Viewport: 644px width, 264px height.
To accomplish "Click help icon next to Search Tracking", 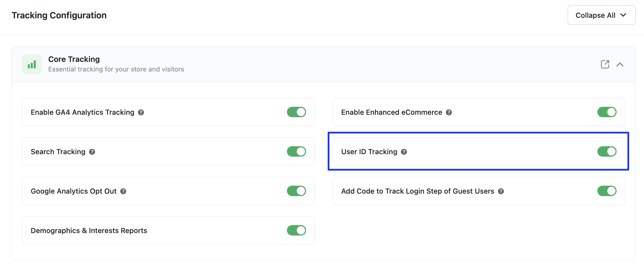I will click(x=92, y=152).
